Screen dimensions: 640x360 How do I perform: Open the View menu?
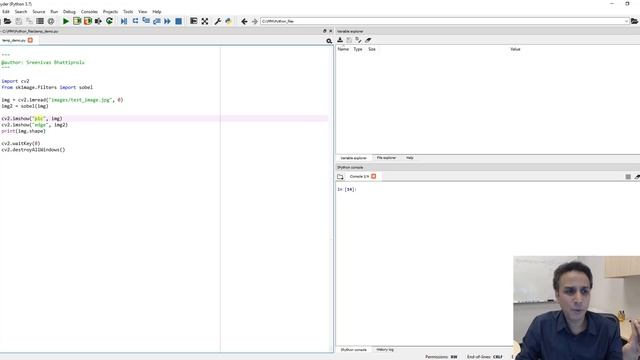point(142,12)
